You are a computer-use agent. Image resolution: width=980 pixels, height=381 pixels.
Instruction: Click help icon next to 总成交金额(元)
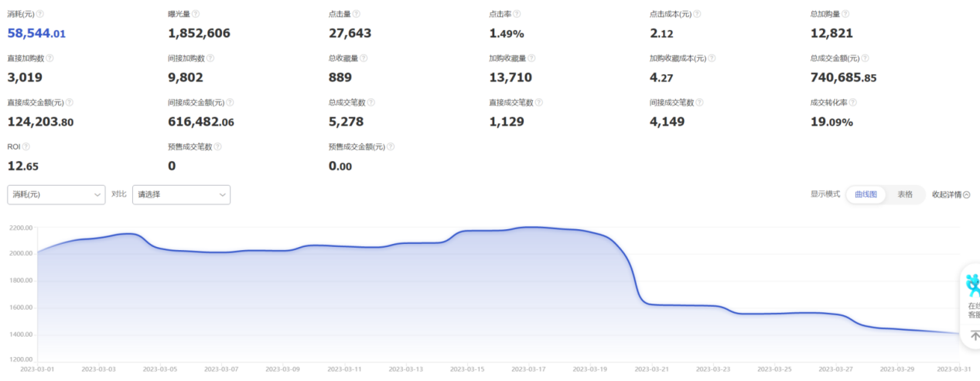click(x=865, y=58)
